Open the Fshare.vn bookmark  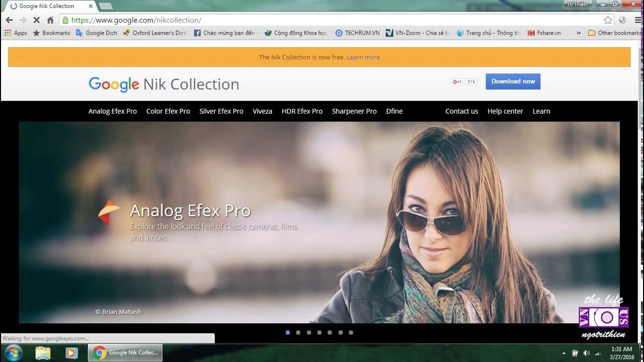click(x=544, y=33)
